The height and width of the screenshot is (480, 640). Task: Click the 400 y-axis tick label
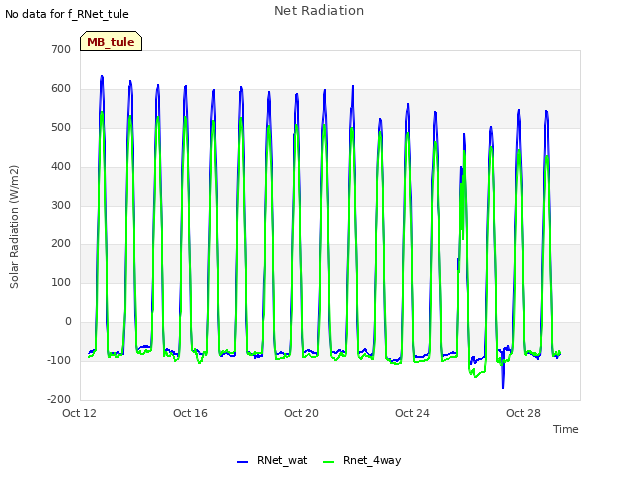click(x=61, y=166)
